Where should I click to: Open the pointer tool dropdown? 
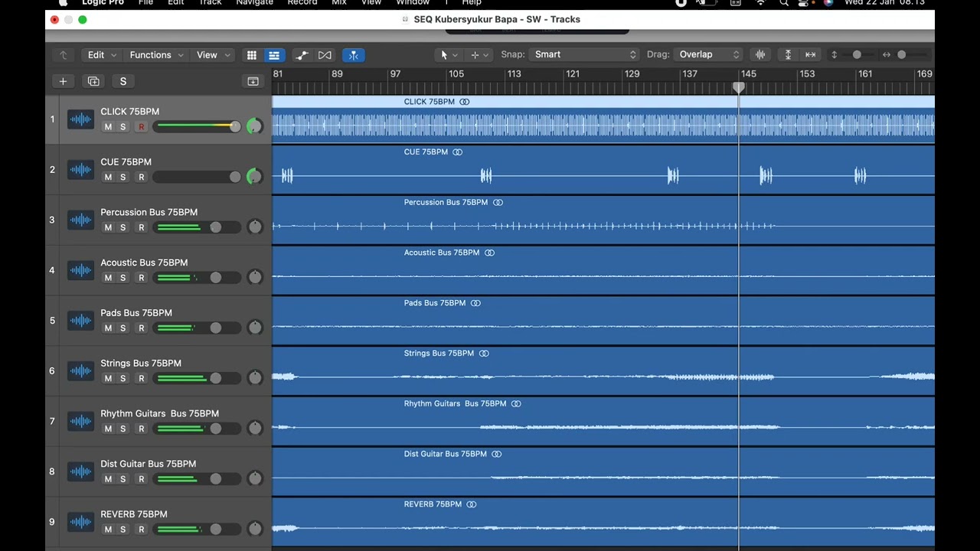coord(449,55)
